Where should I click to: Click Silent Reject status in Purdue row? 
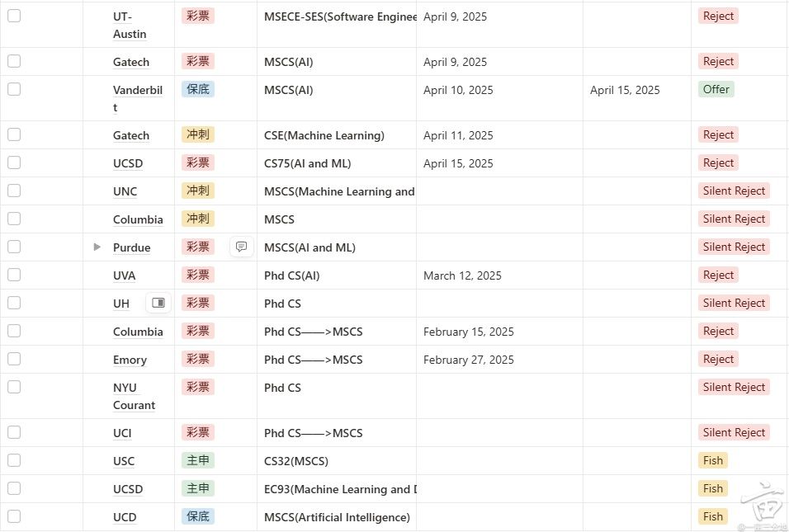[734, 247]
